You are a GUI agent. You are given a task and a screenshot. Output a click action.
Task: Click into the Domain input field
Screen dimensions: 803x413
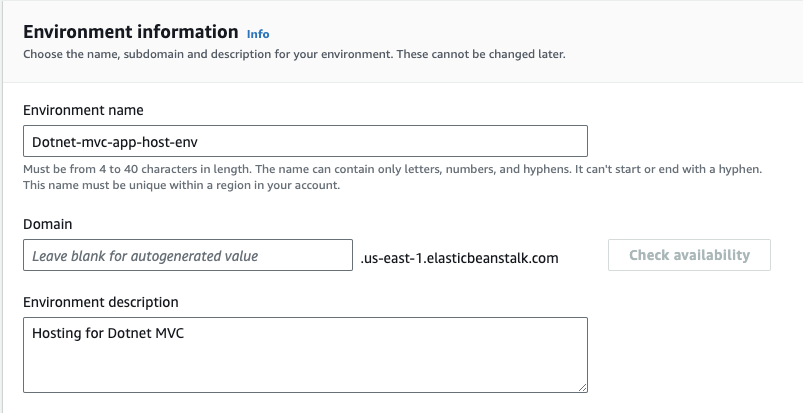188,256
